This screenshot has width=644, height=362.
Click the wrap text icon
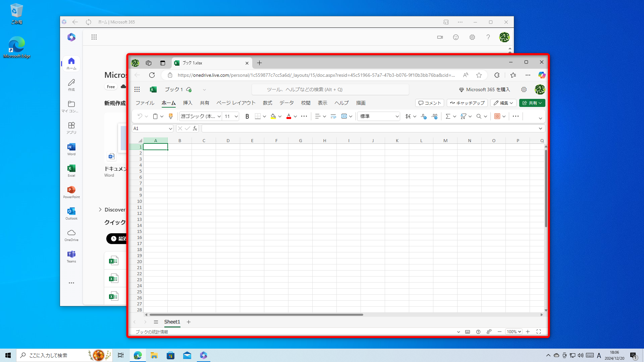333,116
